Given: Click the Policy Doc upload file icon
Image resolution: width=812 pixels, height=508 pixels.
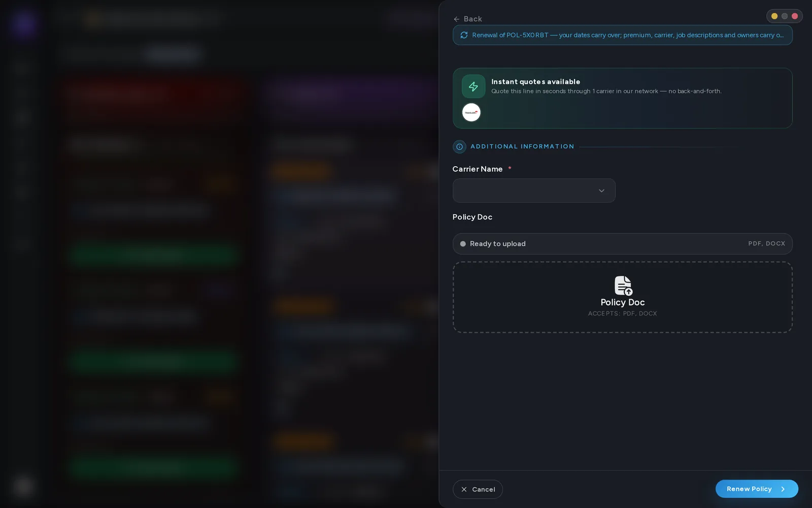Looking at the screenshot, I should pos(623,285).
